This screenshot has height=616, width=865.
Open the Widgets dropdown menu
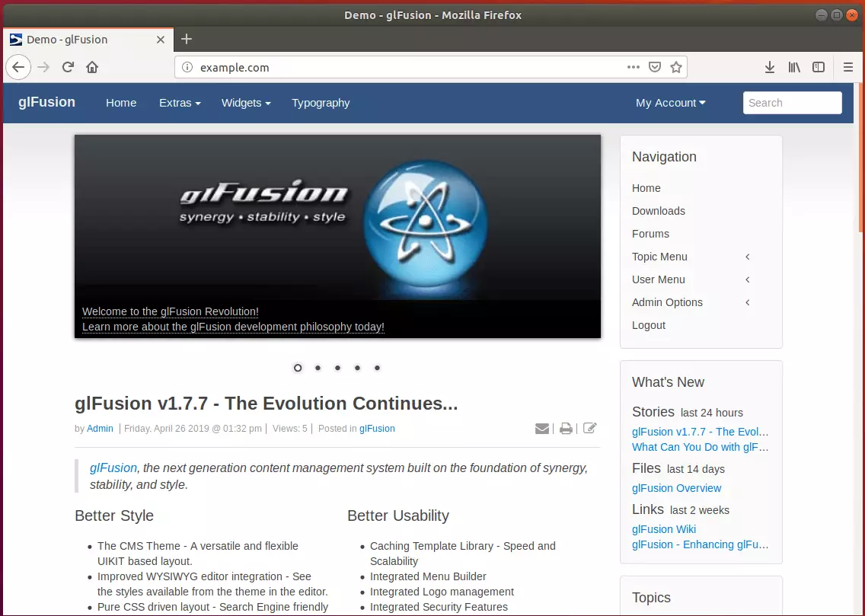(246, 103)
